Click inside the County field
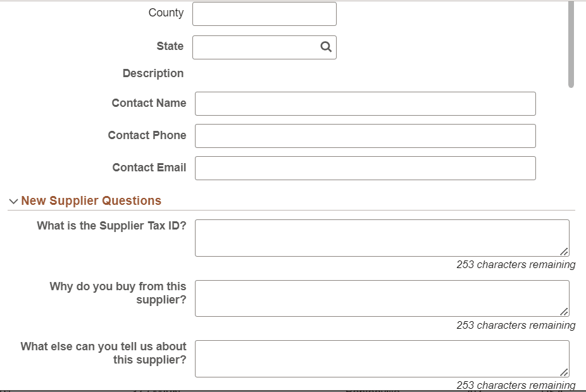The image size is (586, 392). (264, 13)
